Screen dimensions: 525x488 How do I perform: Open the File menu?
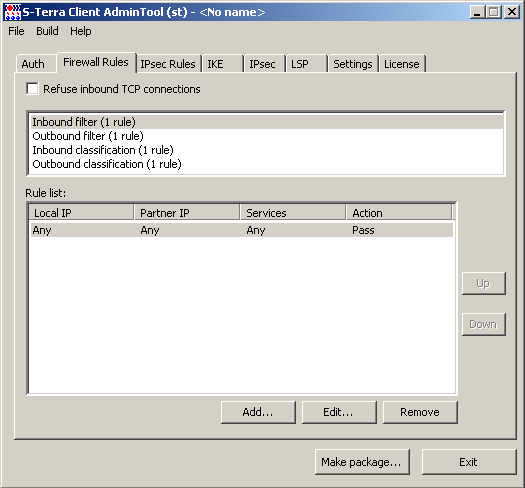16,31
